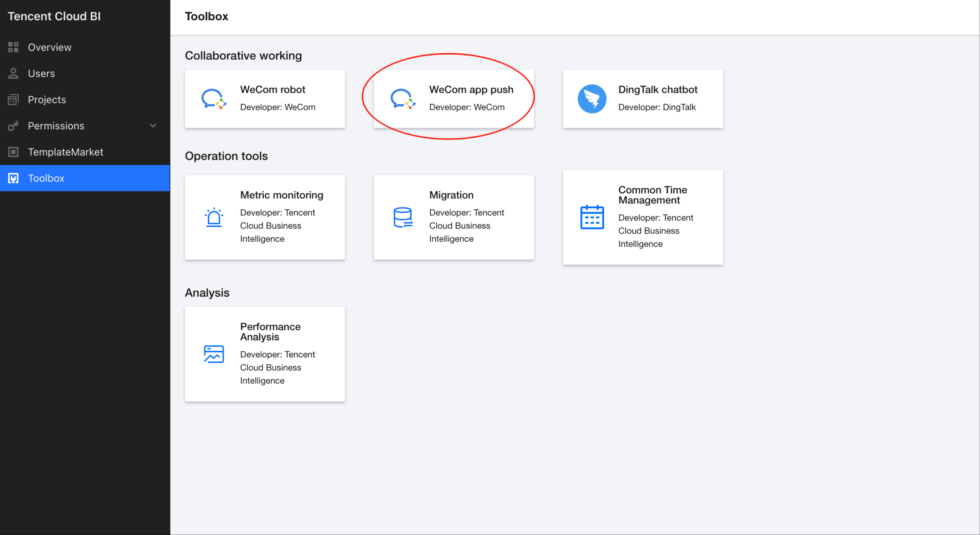Open the DingTalk chatbot title link
Viewport: 980px width, 535px height.
pos(658,90)
